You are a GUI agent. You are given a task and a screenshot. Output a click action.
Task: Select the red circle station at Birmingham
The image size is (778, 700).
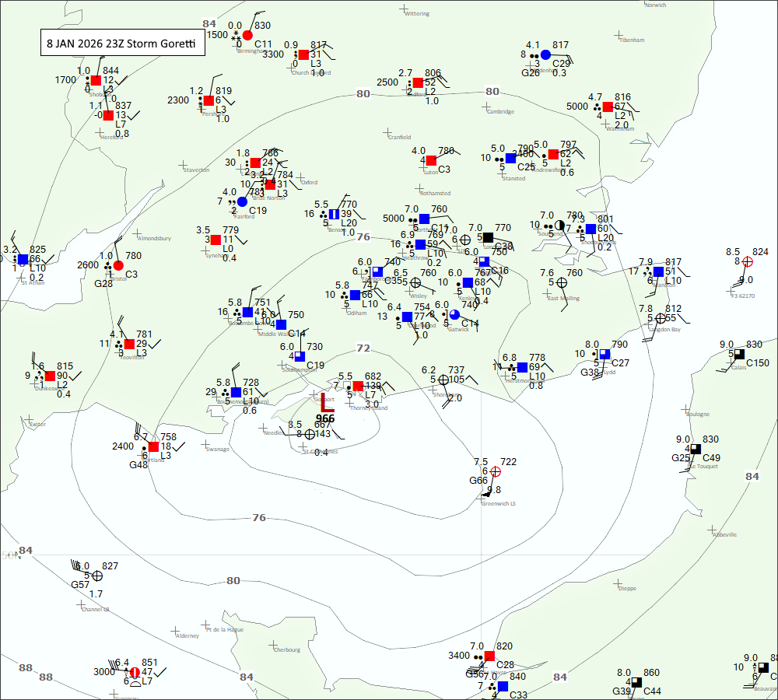pyautogui.click(x=247, y=35)
